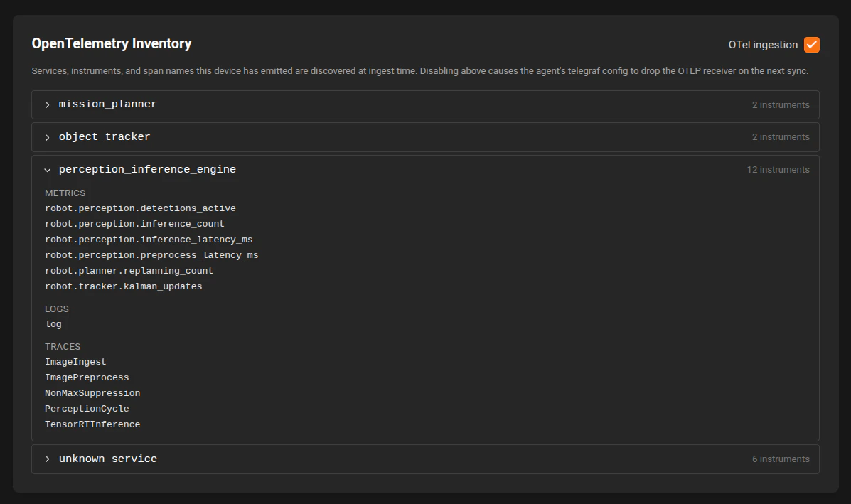Click the log entry under LOGS
This screenshot has width=851, height=504.
point(53,324)
